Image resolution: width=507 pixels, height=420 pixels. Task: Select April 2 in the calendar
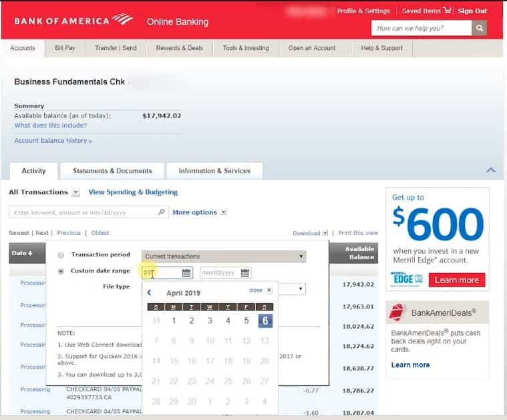[192, 321]
